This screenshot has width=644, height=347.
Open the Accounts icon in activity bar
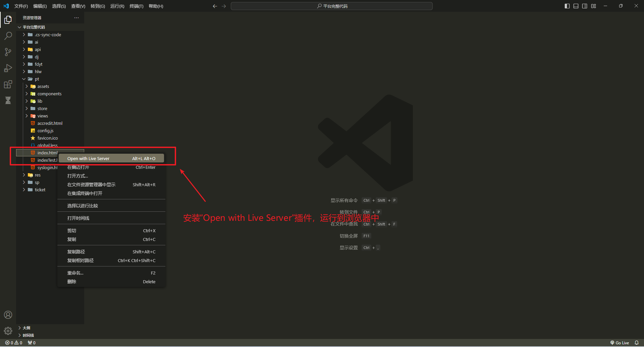coord(8,315)
